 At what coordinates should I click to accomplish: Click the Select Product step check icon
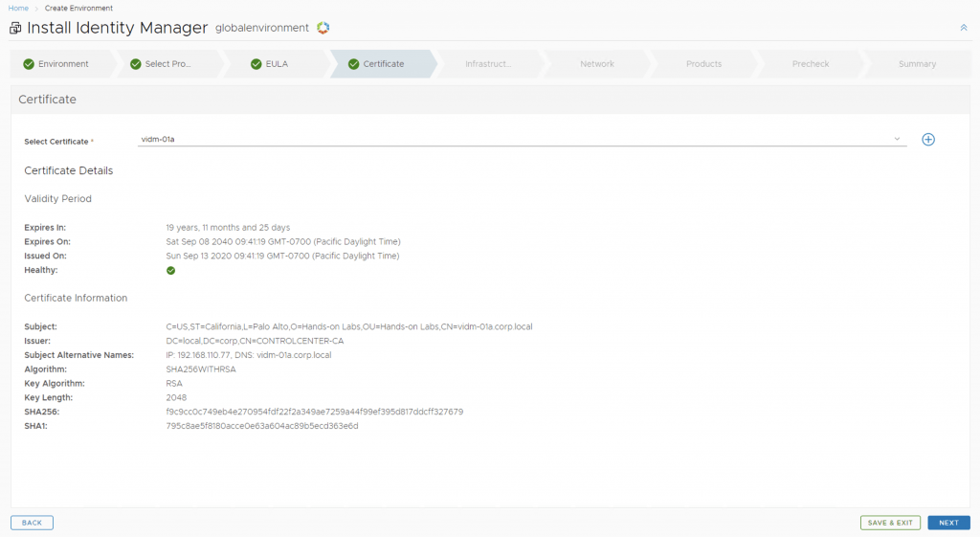pyautogui.click(x=135, y=64)
